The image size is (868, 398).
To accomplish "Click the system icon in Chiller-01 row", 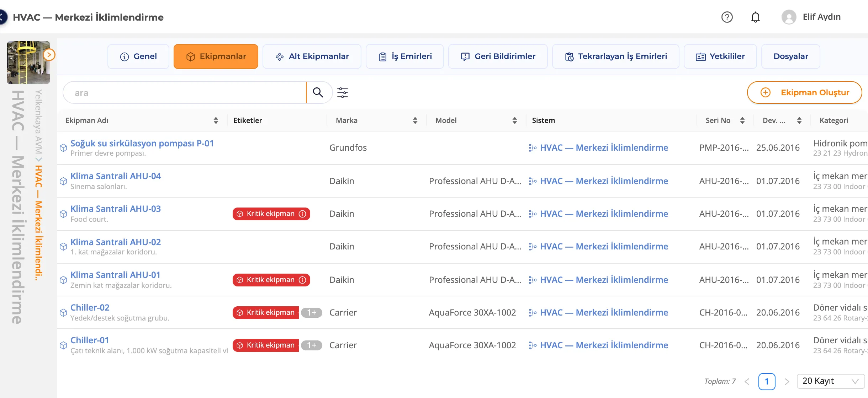I will click(533, 345).
